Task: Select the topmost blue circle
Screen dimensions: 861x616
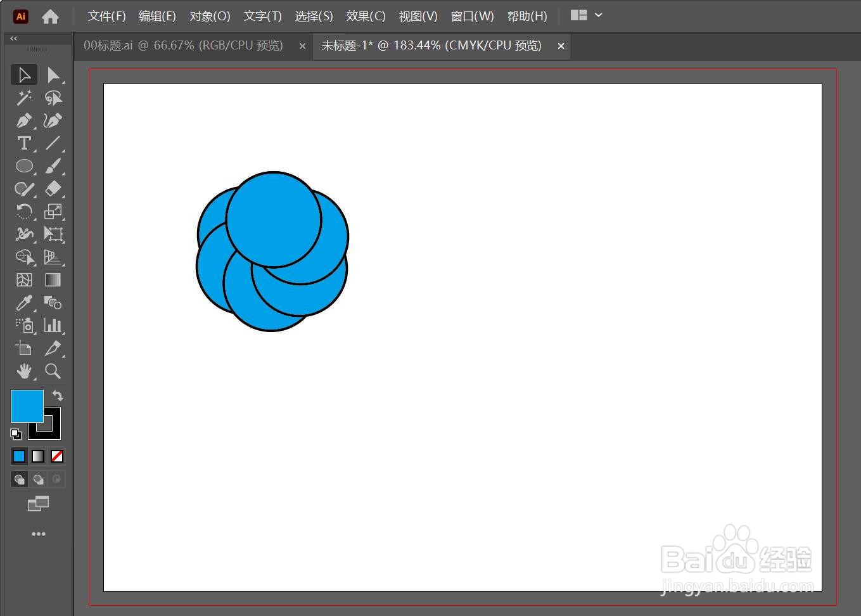Action: (274, 219)
